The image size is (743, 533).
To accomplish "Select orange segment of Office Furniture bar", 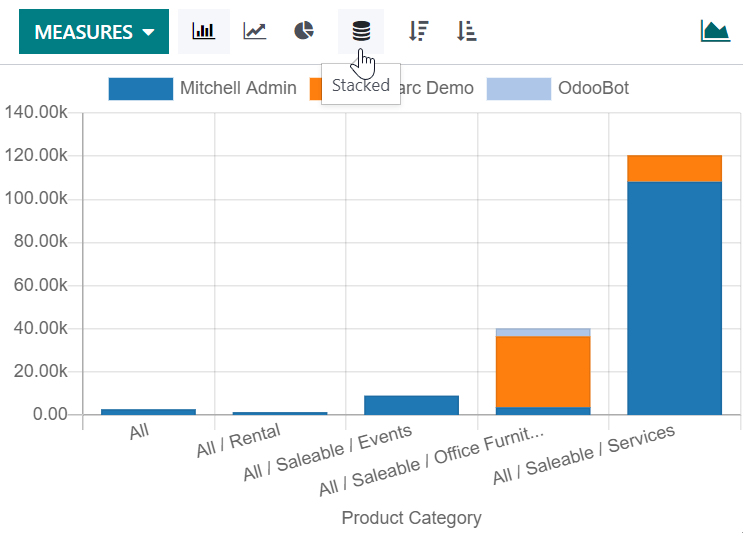I will click(x=543, y=371).
